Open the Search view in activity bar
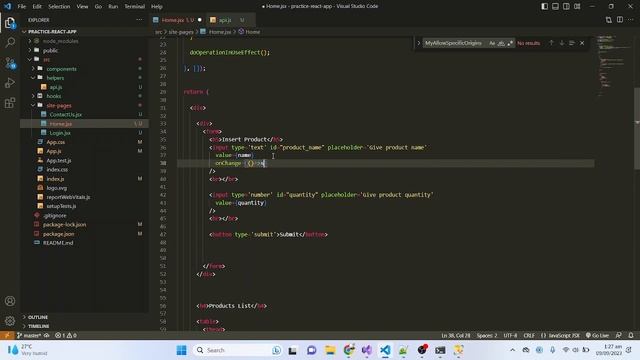This screenshot has height=360, width=640. [10, 42]
